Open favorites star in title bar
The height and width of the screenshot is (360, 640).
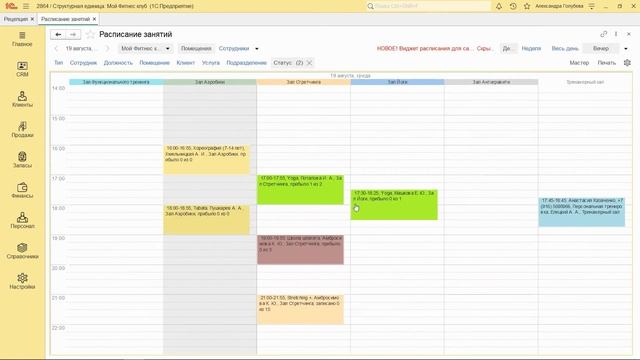click(527, 6)
